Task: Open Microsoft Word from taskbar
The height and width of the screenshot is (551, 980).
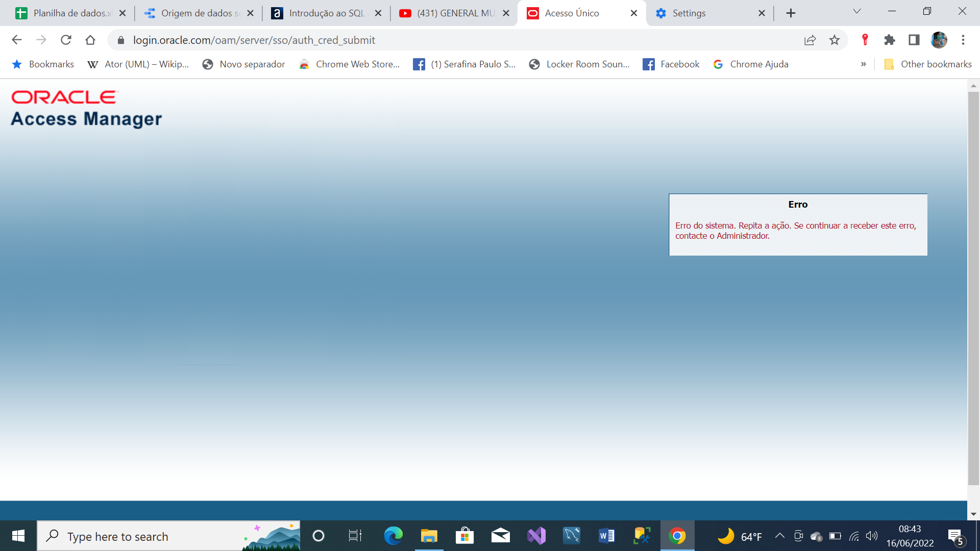Action: pyautogui.click(x=607, y=536)
